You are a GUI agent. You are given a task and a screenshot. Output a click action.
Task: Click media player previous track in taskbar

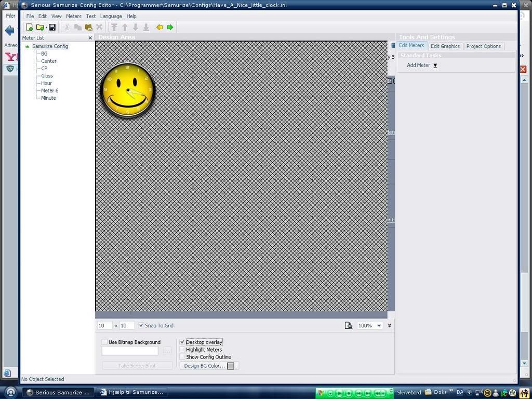[359, 393]
